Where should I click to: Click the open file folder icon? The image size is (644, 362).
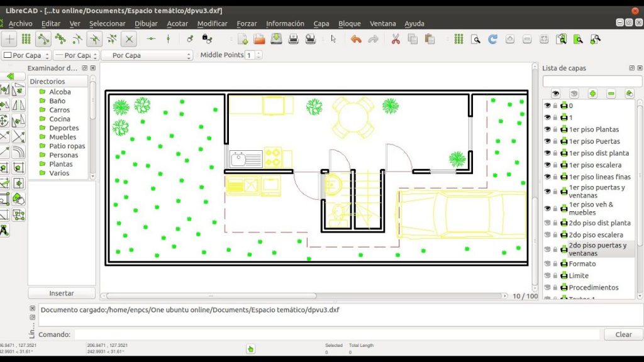point(259,39)
